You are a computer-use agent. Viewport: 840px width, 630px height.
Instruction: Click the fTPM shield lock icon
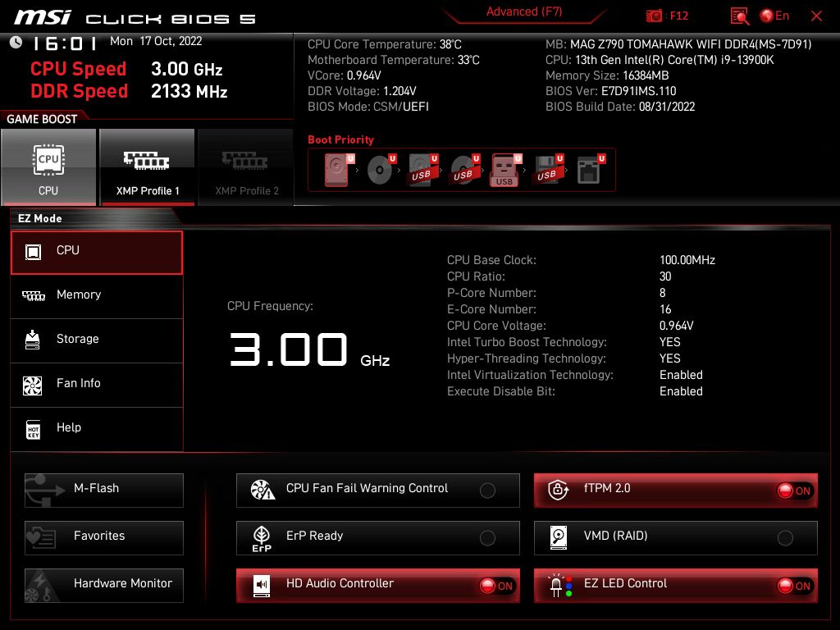558,490
